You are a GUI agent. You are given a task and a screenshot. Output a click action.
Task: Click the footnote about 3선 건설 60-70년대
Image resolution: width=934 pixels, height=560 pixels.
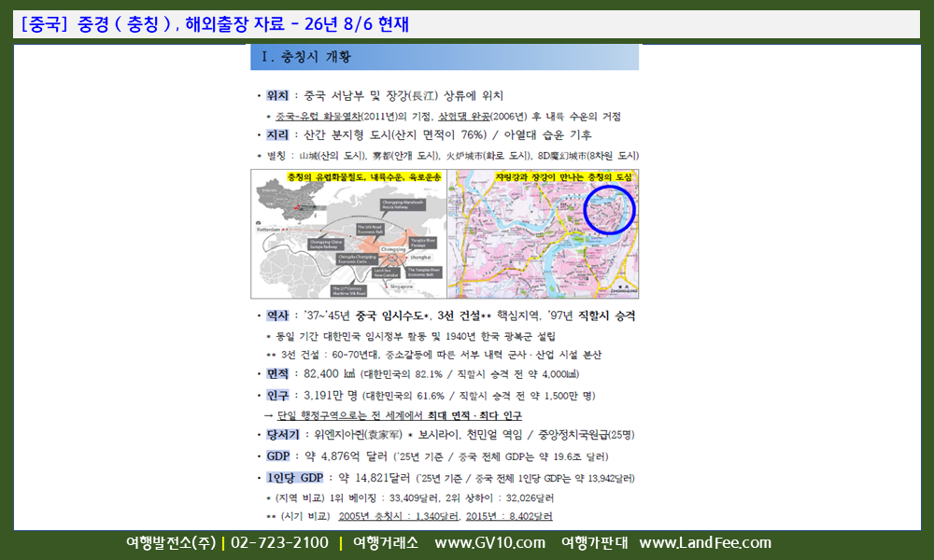pos(433,355)
